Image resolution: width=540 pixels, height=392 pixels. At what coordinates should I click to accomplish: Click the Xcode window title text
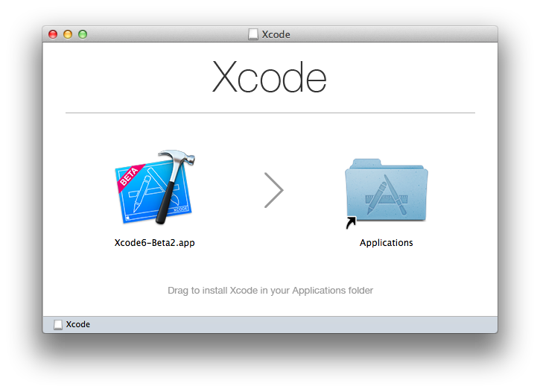pyautogui.click(x=276, y=34)
